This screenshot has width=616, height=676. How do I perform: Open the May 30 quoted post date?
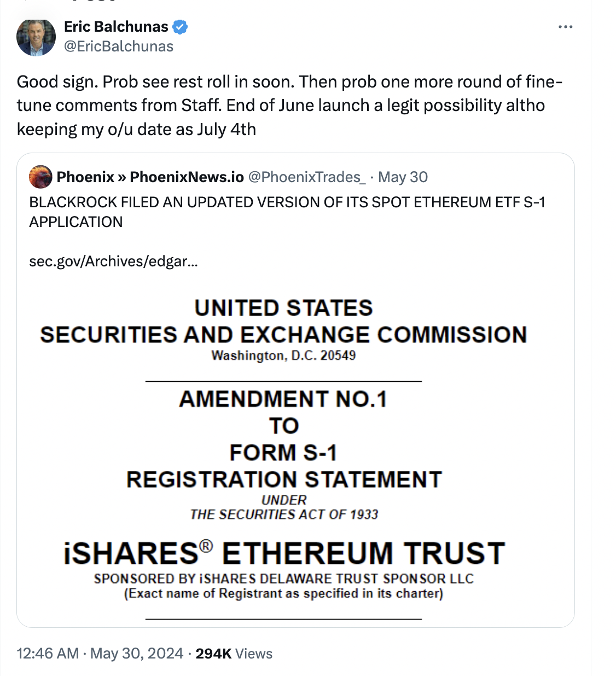pos(403,177)
